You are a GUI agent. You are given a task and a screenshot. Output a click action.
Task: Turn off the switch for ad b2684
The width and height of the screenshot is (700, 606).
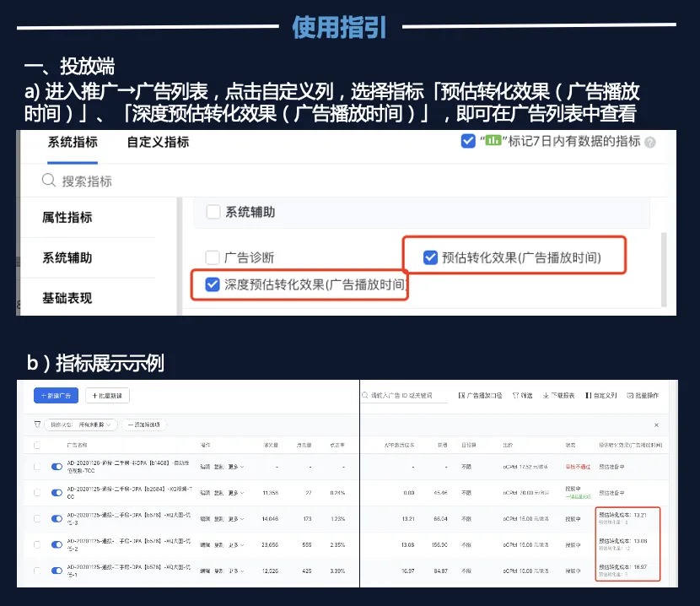coord(57,493)
